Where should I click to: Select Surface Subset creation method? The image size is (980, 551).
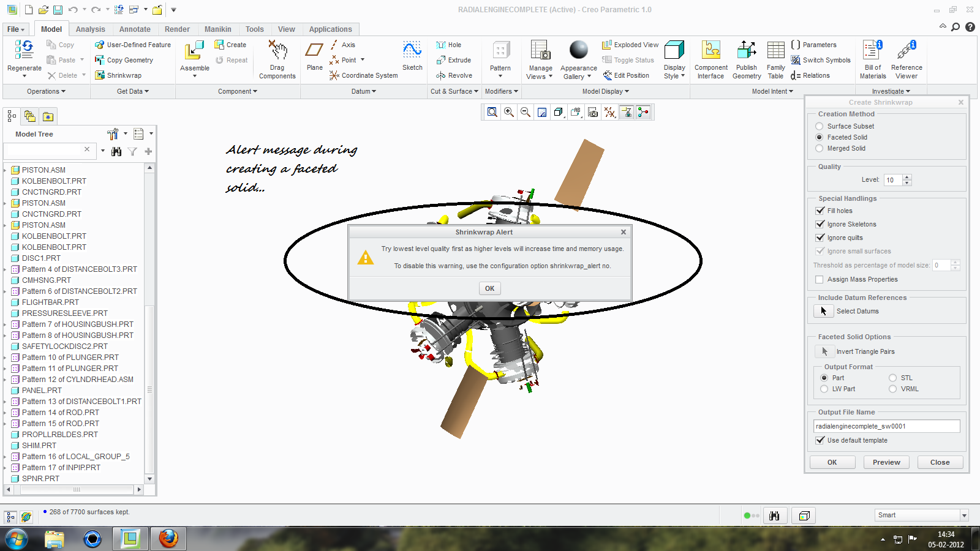pyautogui.click(x=819, y=126)
